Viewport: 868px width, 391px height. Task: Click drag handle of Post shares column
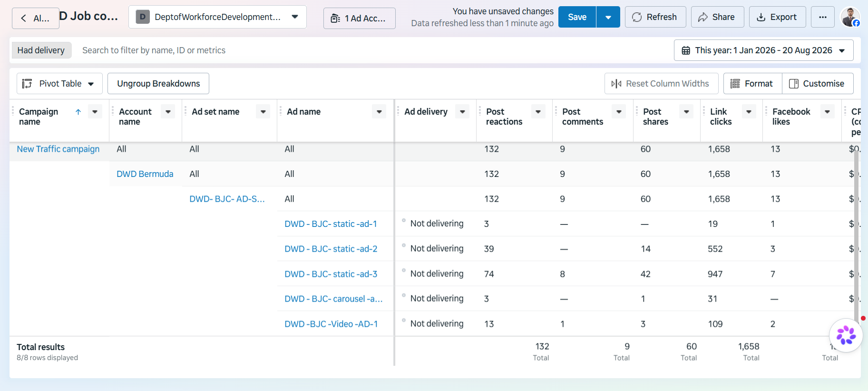(x=637, y=112)
